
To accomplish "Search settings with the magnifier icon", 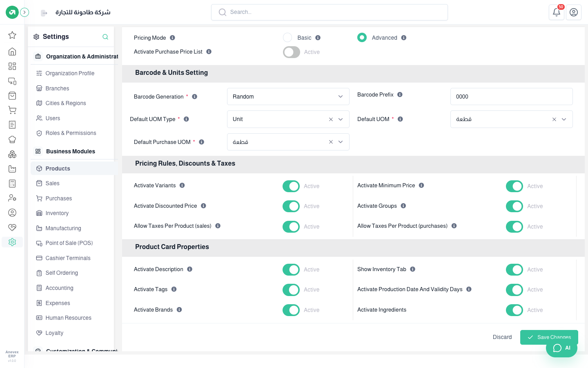I will (105, 37).
